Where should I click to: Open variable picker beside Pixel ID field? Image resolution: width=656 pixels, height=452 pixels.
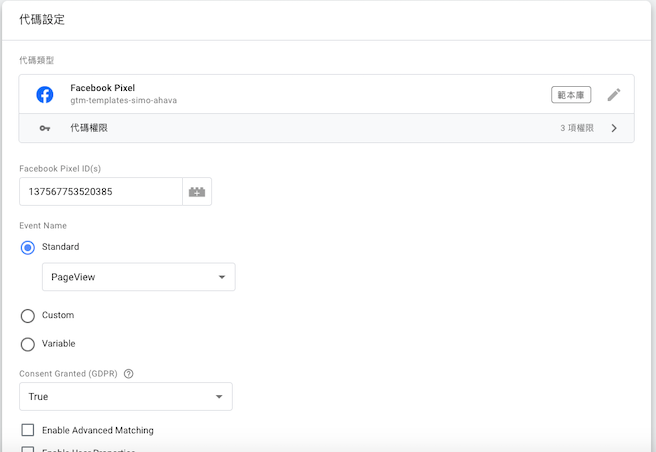point(197,192)
